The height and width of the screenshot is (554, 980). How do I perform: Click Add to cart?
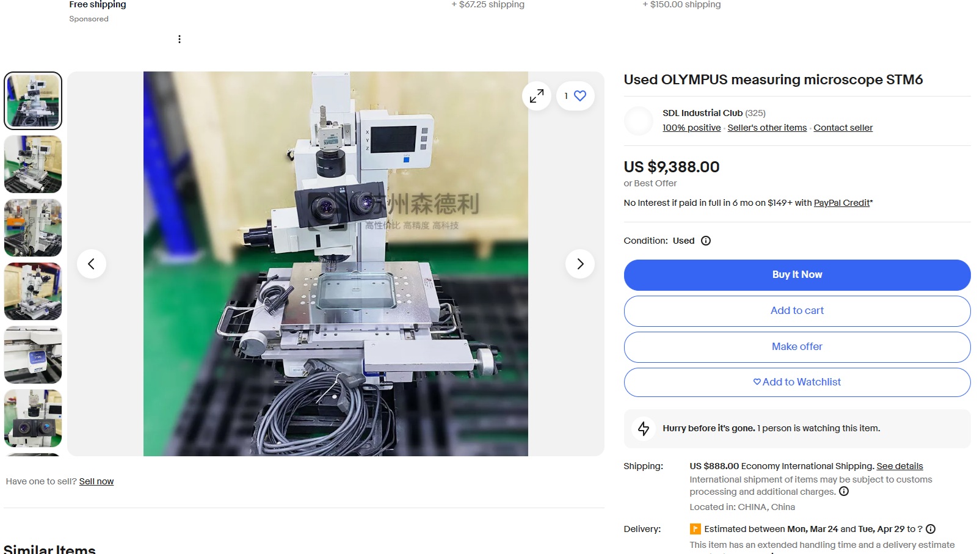pos(797,311)
